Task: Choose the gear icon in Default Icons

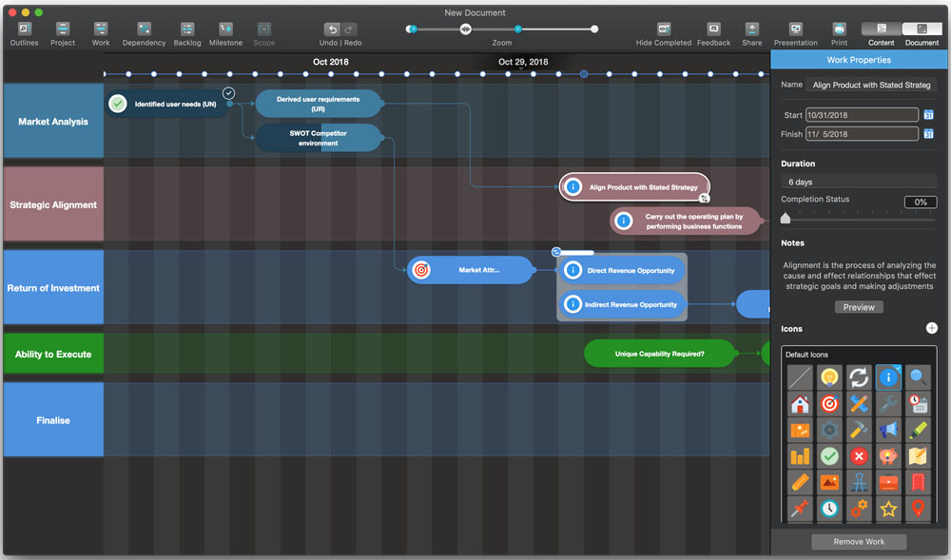Action: point(829,430)
